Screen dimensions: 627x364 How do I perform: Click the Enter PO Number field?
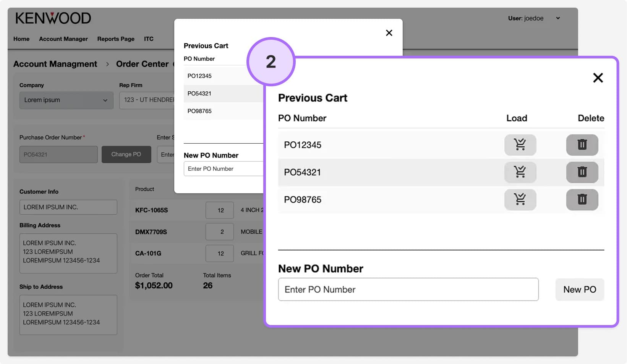408,289
